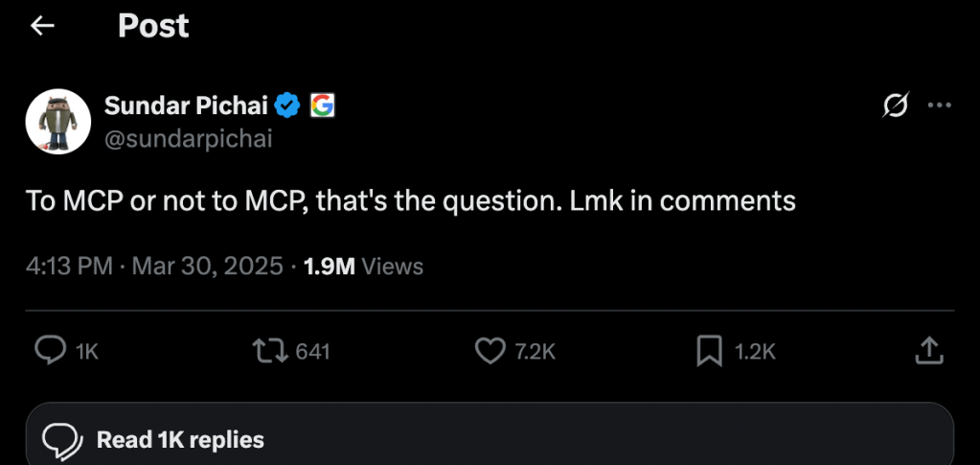Click the 1.9M Views count
Image resolution: width=980 pixels, height=465 pixels.
(363, 266)
